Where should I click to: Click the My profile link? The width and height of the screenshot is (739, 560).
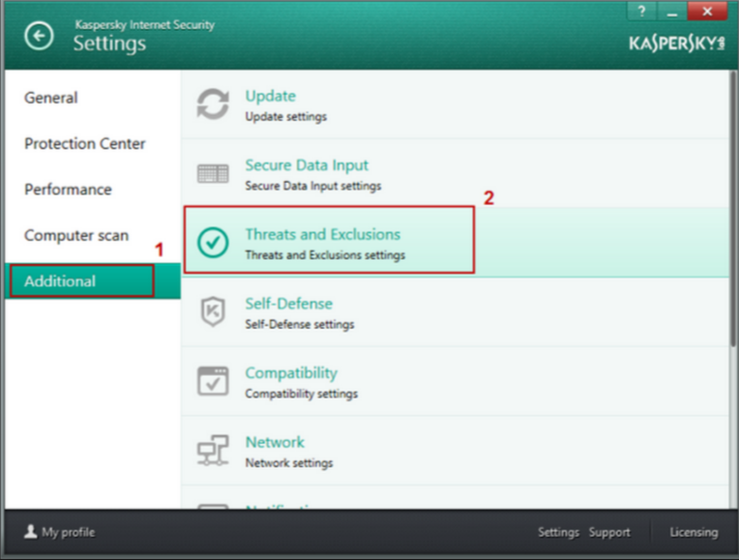(x=69, y=532)
